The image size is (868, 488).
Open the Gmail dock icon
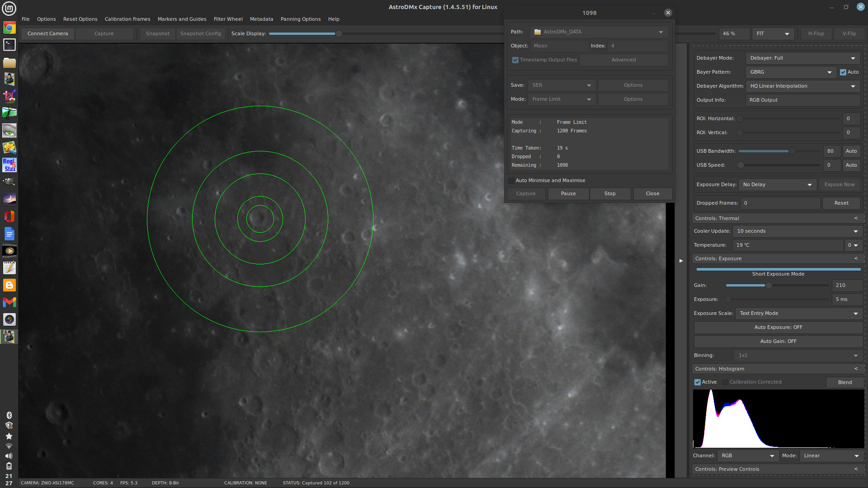[9, 302]
